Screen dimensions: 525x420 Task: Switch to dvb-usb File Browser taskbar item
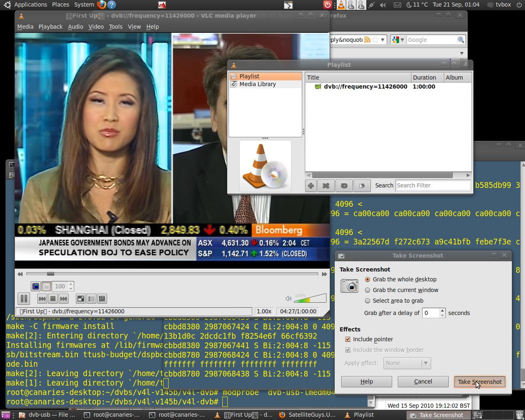click(47, 415)
